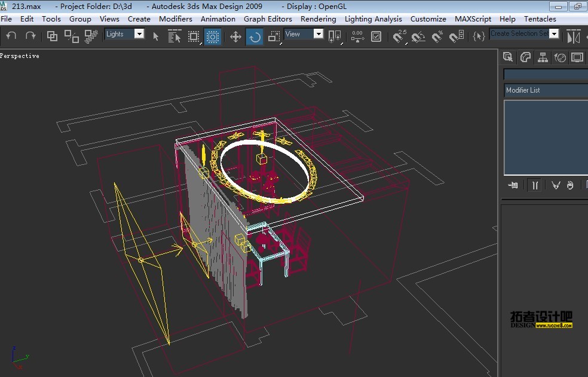The width and height of the screenshot is (588, 377).
Task: Activate the Select and Rotate tool
Action: (x=255, y=37)
